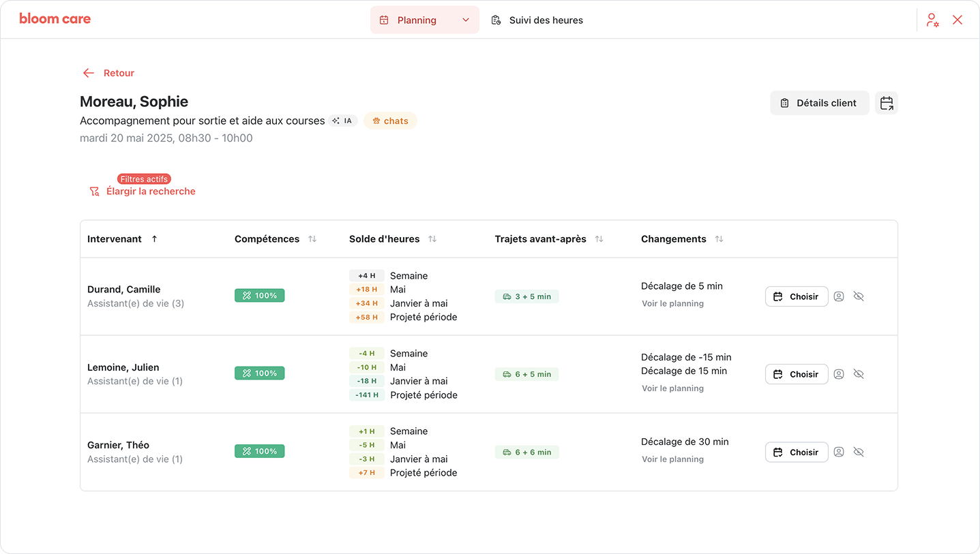Image resolution: width=980 pixels, height=554 pixels.
Task: View planning link for Garnier, Théo
Action: point(672,459)
